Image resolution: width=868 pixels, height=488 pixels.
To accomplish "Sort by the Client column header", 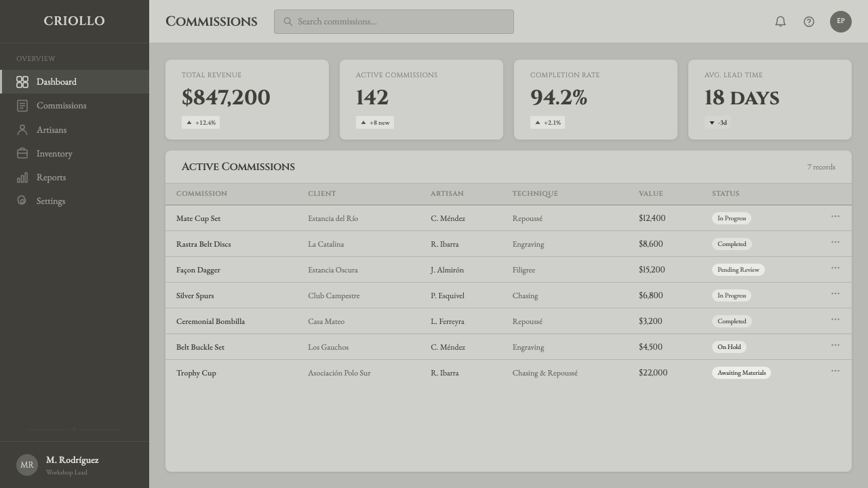I will point(321,194).
